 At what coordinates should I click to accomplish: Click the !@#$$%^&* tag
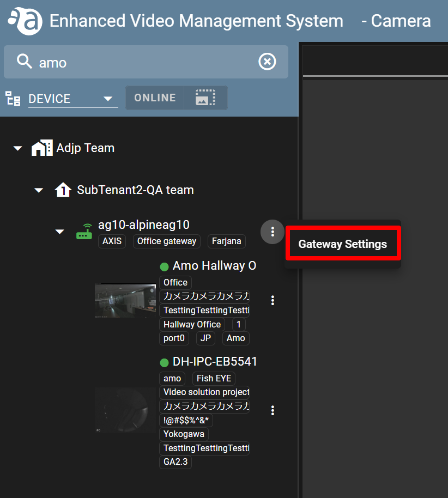pyautogui.click(x=186, y=420)
